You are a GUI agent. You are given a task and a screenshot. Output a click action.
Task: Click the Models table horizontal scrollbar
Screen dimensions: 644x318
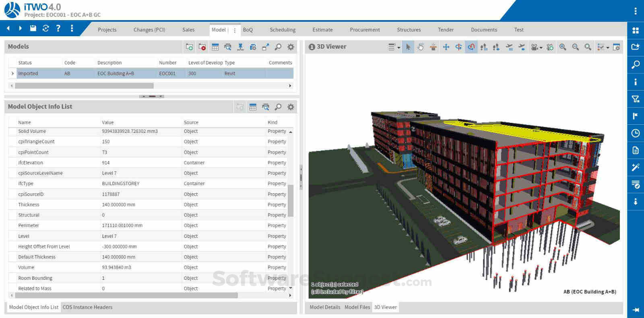pos(84,86)
